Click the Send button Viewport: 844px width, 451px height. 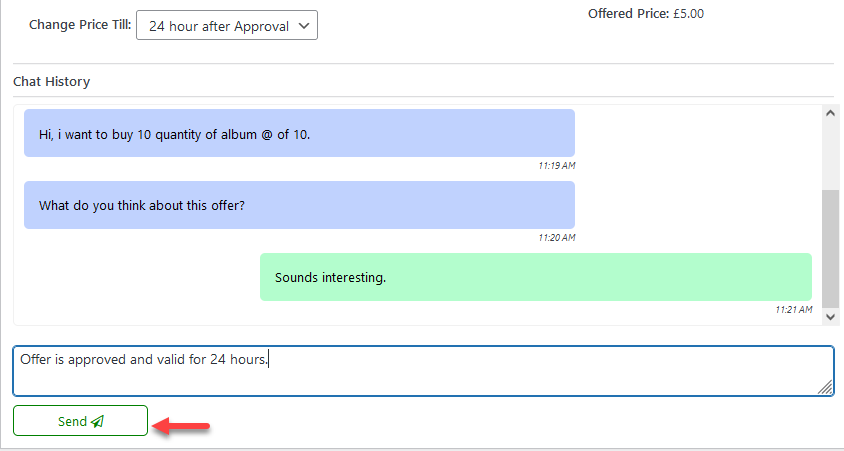coord(80,421)
